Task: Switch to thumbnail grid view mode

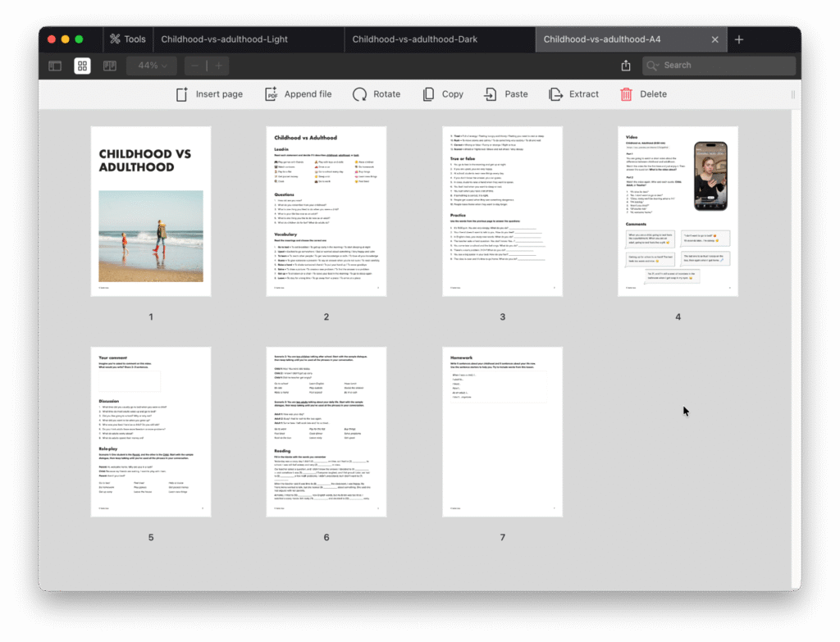Action: 82,66
